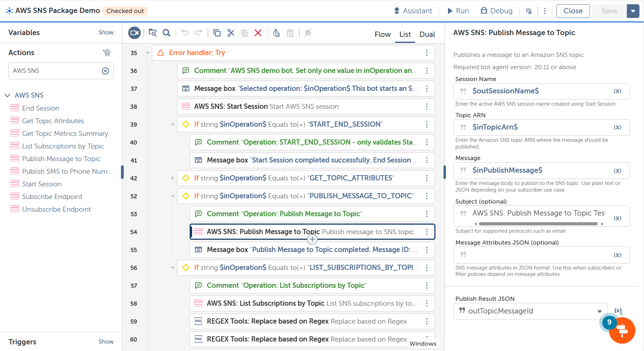
Task: Click the Subject field horizontal scrollbar
Action: [538, 224]
